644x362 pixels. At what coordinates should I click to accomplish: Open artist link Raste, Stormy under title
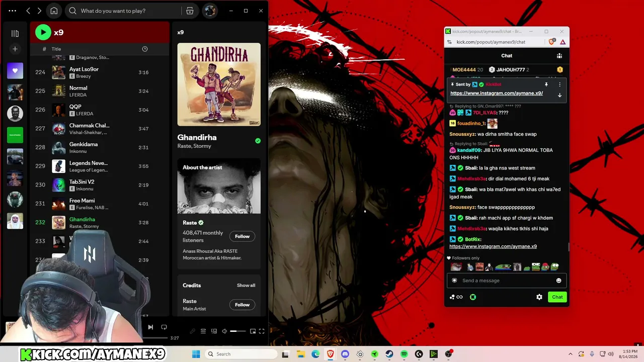click(194, 146)
